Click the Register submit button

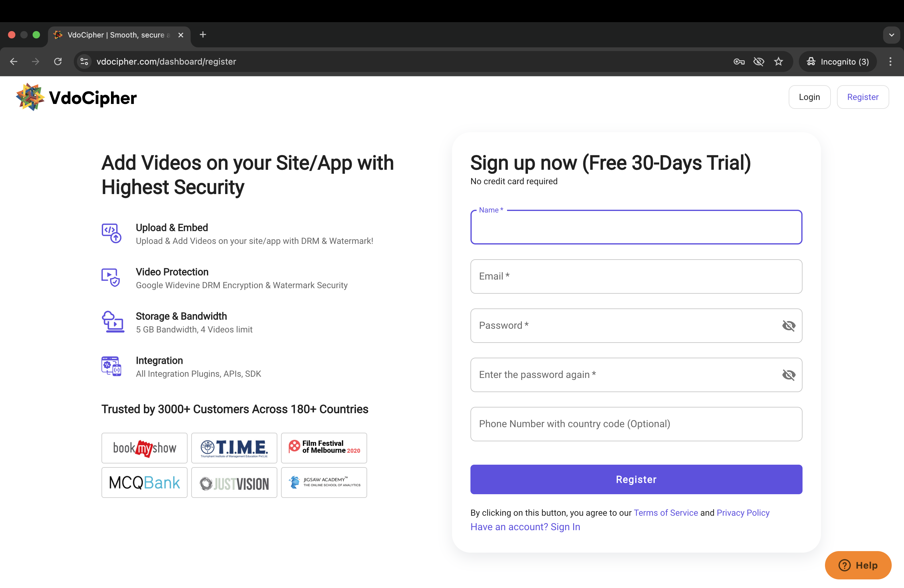coord(636,479)
